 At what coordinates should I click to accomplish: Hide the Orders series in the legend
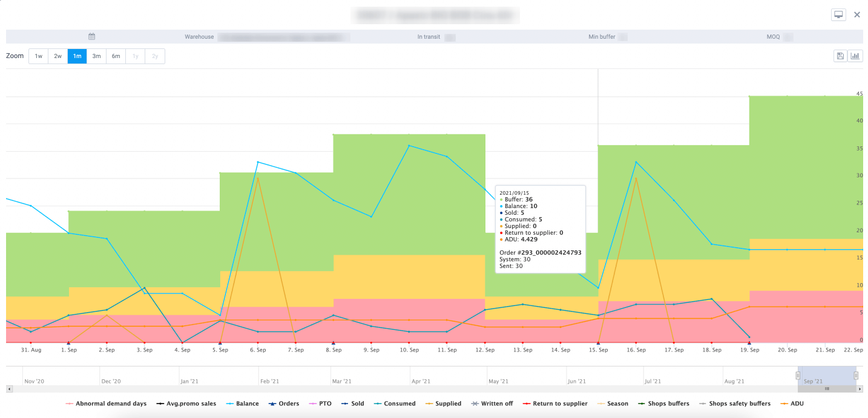coord(284,403)
